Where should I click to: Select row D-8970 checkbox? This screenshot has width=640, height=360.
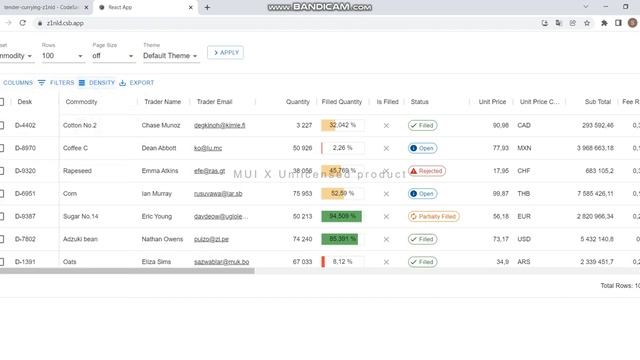tap(2, 148)
